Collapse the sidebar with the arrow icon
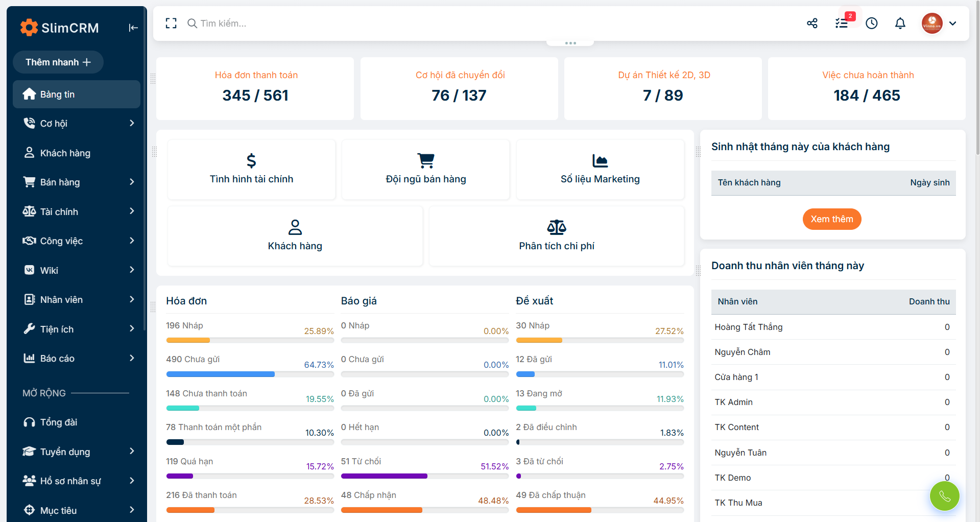 (133, 28)
